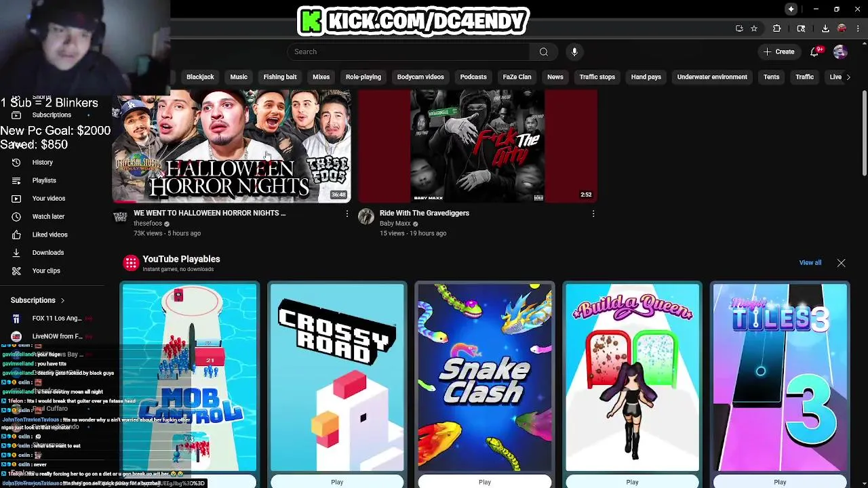Click the YouTube search input field
This screenshot has width=868, height=488.
pos(409,52)
